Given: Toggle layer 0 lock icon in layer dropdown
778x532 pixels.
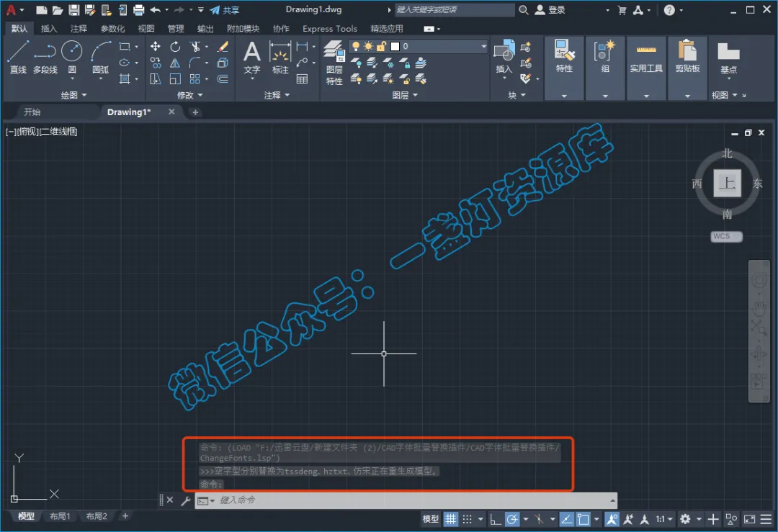Looking at the screenshot, I should pos(381,46).
